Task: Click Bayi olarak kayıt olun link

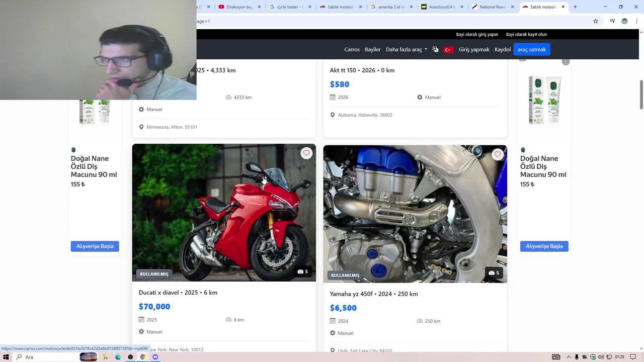Action: pos(526,34)
